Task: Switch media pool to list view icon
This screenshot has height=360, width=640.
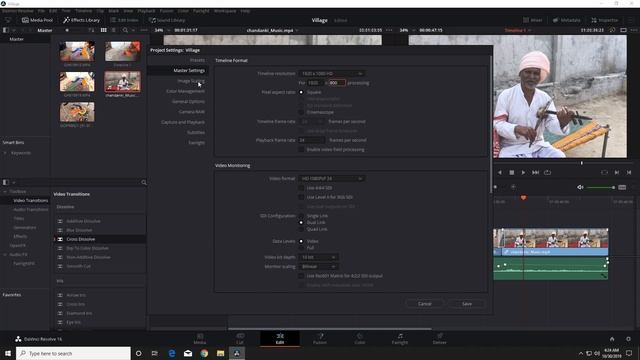Action: (113, 30)
